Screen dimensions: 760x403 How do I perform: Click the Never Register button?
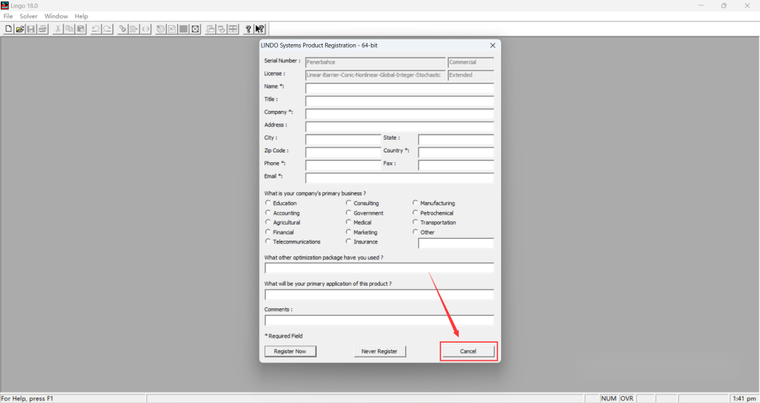(x=380, y=351)
